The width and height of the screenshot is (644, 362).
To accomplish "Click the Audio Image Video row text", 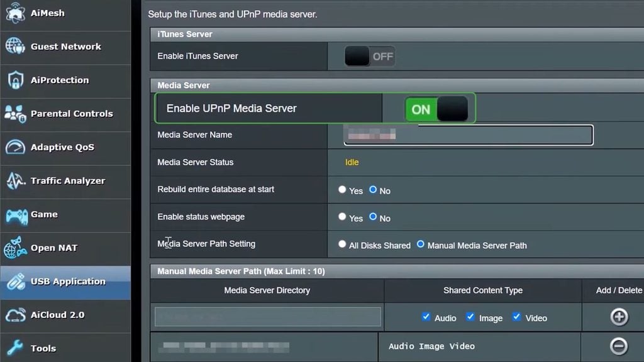I will [x=431, y=346].
